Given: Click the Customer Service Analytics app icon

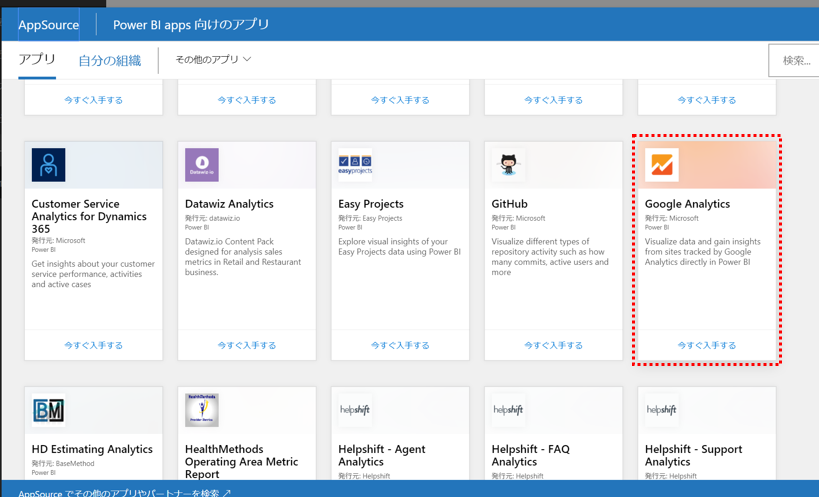Looking at the screenshot, I should [48, 165].
